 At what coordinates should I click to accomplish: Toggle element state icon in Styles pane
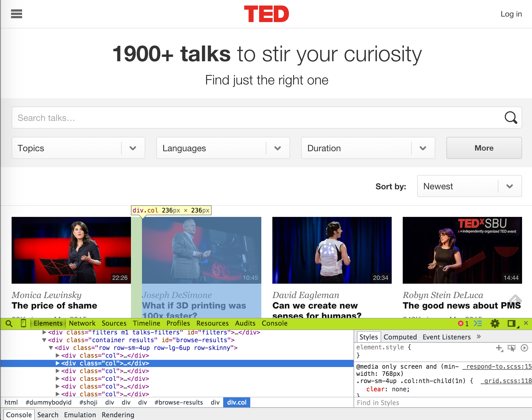[x=512, y=348]
